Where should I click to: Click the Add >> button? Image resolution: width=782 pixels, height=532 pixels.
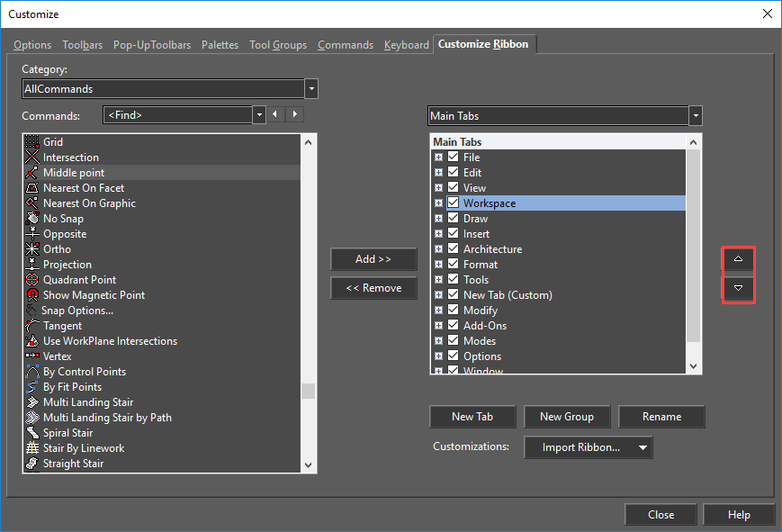click(373, 259)
